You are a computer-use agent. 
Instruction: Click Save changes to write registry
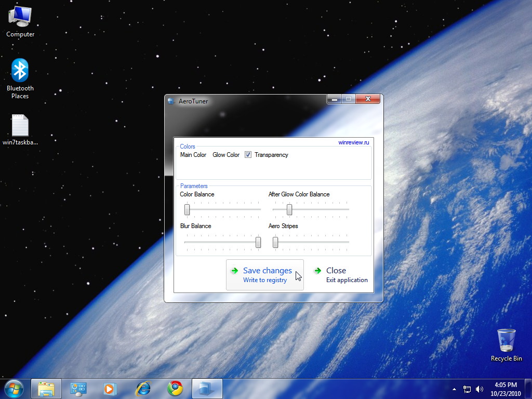pyautogui.click(x=265, y=275)
